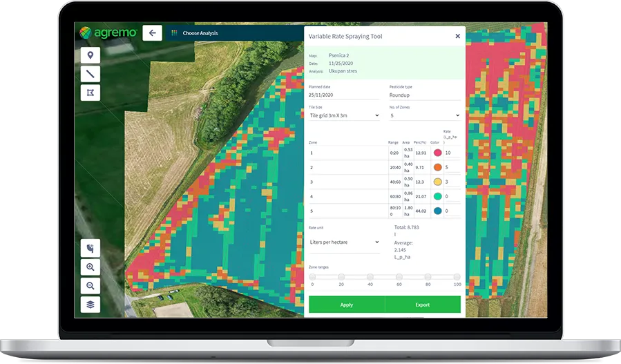Click the date text 11/25/2020
Image resolution: width=621 pixels, height=364 pixels.
point(341,63)
